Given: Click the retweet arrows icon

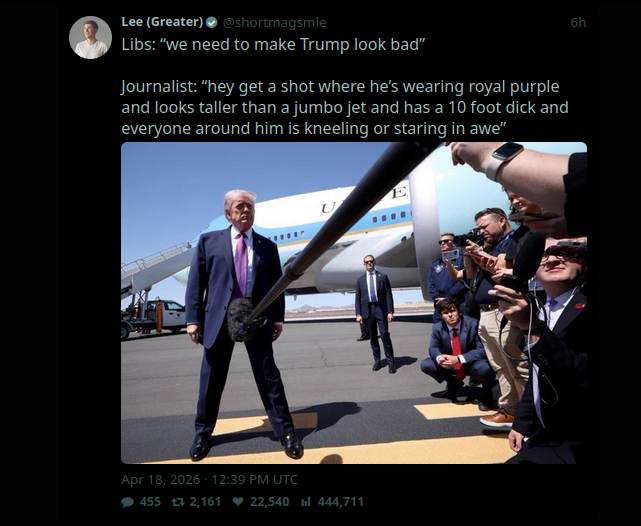Looking at the screenshot, I should click(178, 501).
